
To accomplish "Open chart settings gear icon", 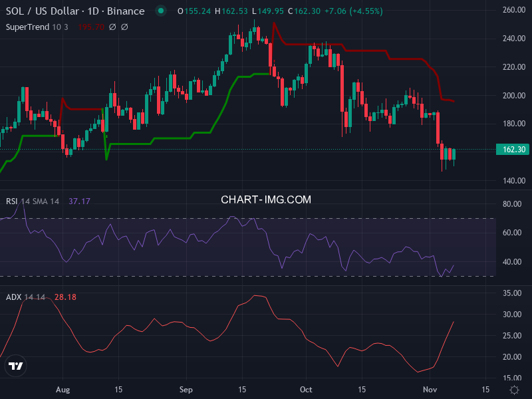I will point(514,389).
